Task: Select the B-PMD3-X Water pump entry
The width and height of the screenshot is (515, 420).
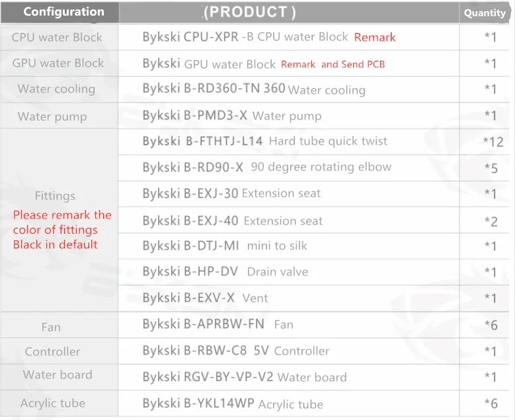Action: tap(232, 116)
